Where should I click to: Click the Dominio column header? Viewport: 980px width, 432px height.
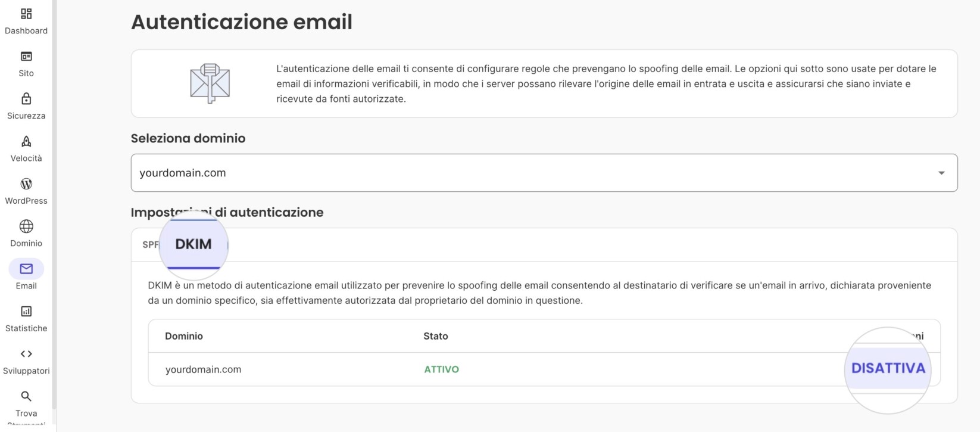click(184, 336)
